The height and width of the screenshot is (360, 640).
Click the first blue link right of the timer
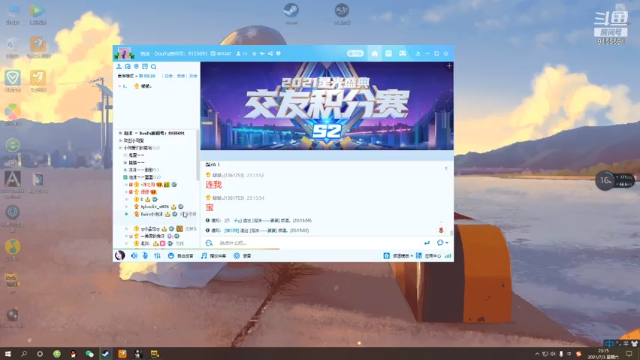169,76
